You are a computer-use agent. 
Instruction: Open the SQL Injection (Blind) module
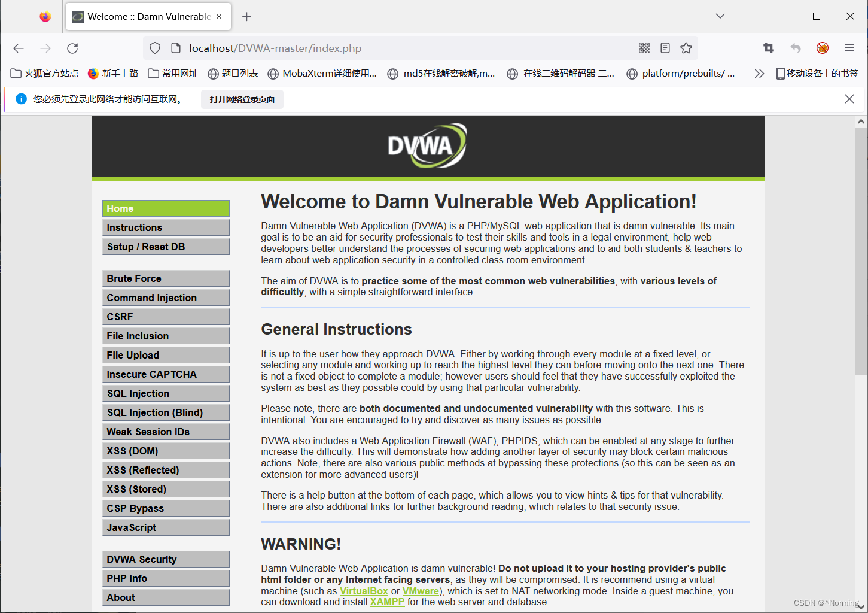[x=166, y=412]
